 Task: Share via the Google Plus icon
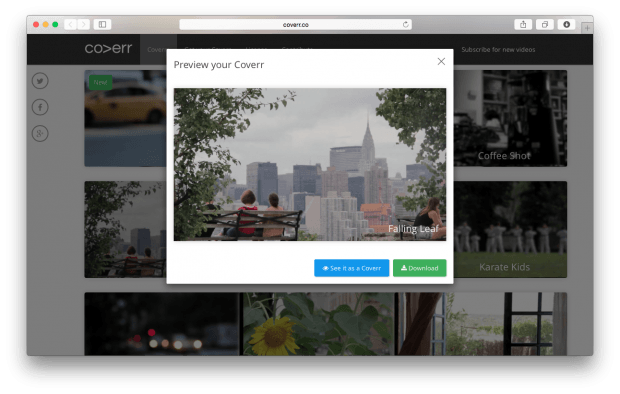pyautogui.click(x=40, y=134)
